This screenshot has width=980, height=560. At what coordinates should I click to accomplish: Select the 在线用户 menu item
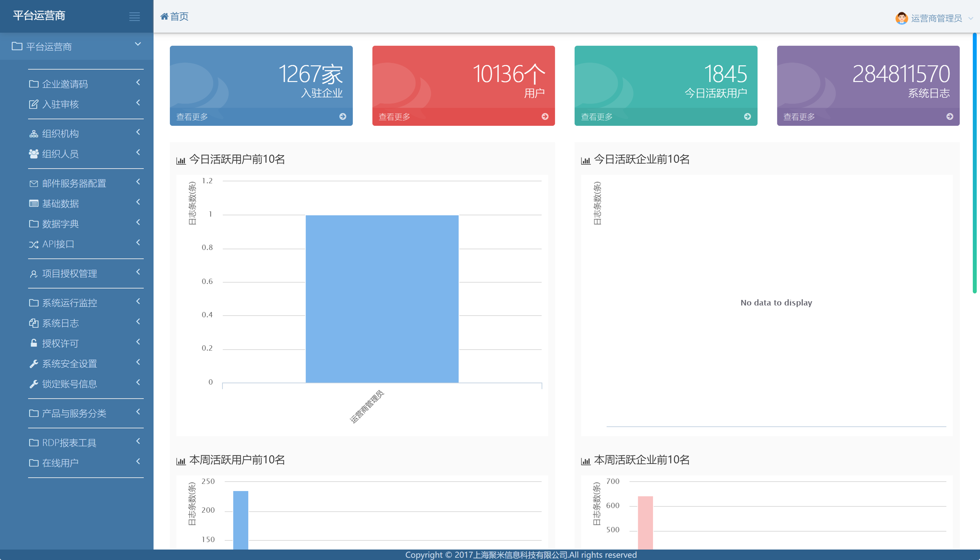[x=60, y=463]
